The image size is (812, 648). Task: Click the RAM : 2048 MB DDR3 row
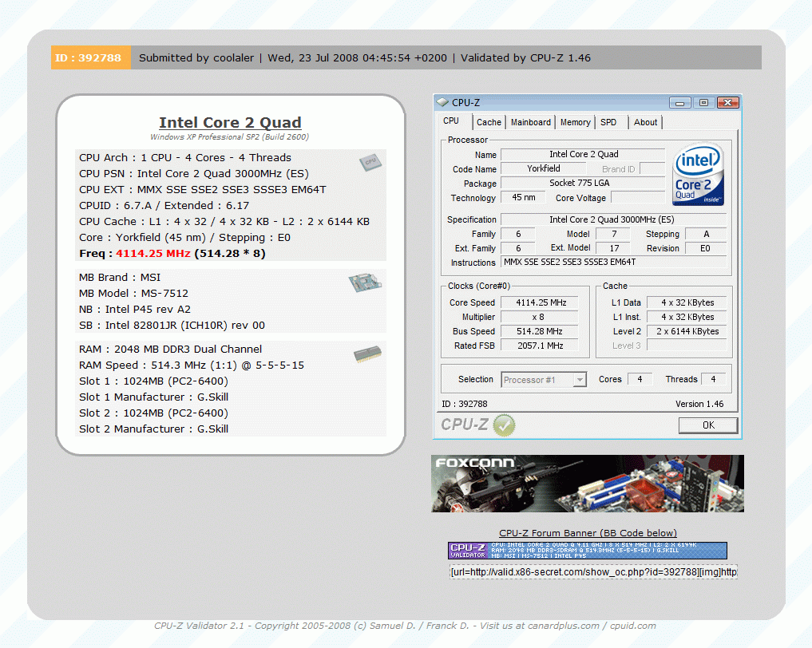tap(170, 350)
